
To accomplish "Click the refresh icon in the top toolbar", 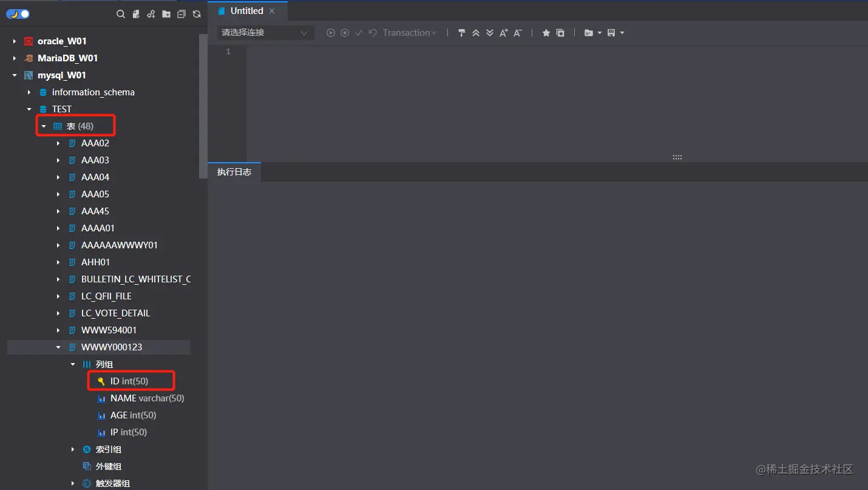I will (x=196, y=13).
